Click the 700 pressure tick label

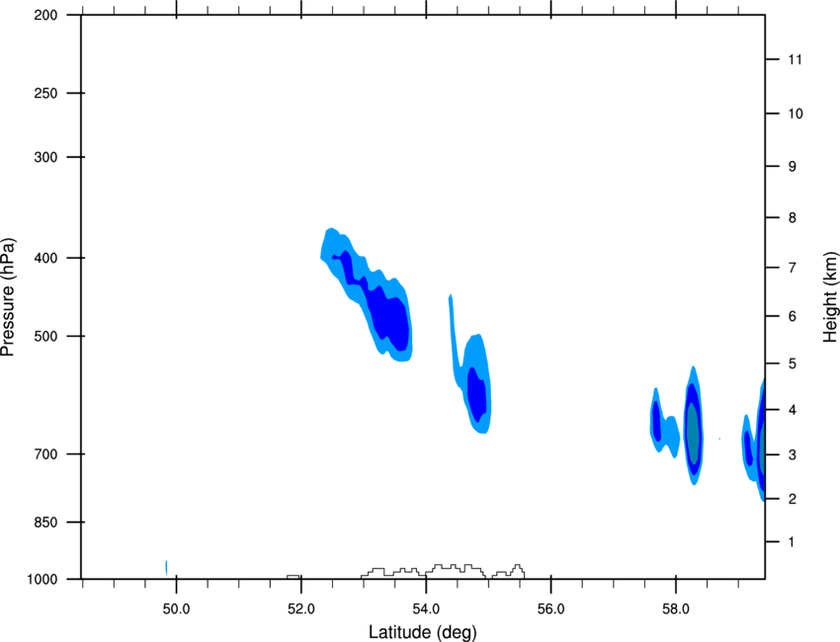point(45,454)
